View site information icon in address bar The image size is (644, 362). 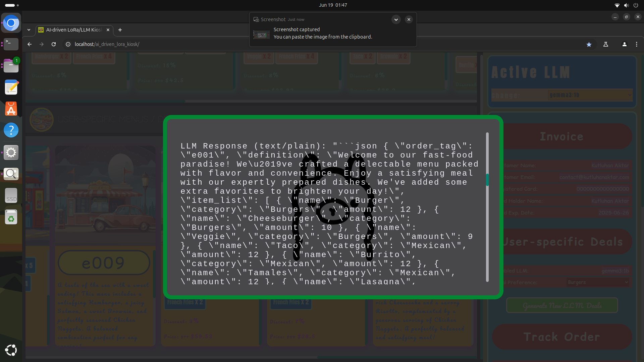point(68,44)
